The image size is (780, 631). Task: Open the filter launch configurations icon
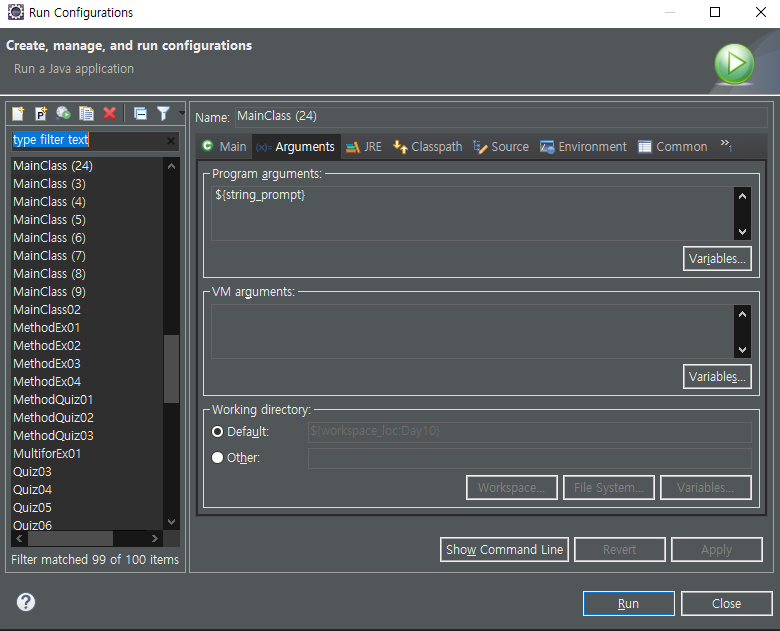tap(163, 114)
